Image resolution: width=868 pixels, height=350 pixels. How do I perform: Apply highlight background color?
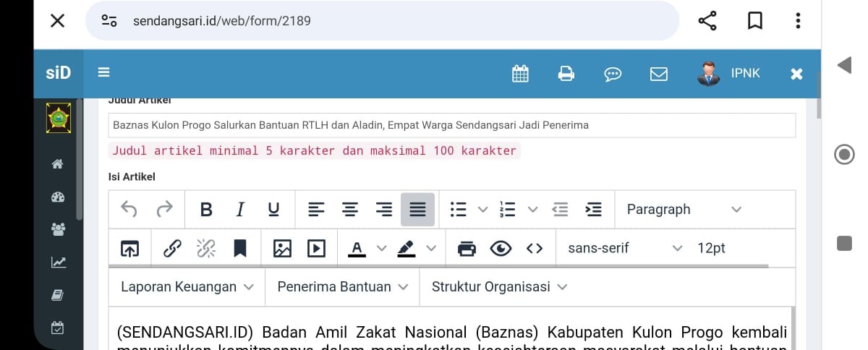(x=407, y=249)
